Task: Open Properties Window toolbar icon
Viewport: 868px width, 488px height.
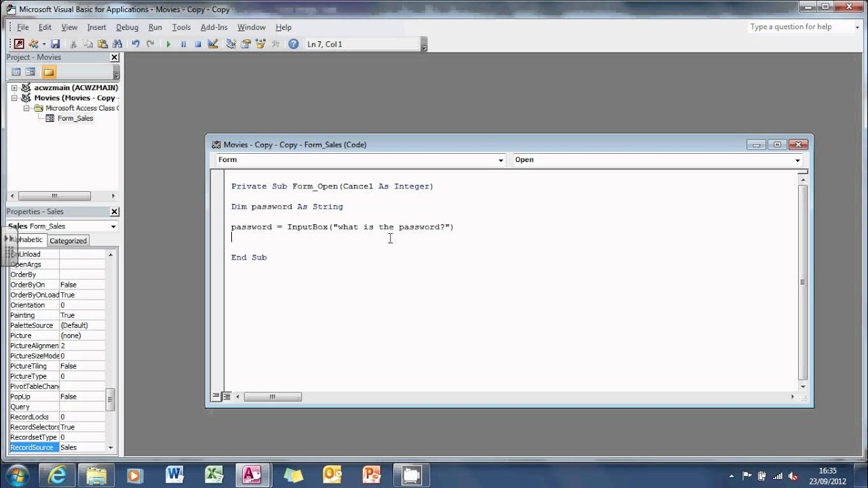Action: tap(245, 44)
